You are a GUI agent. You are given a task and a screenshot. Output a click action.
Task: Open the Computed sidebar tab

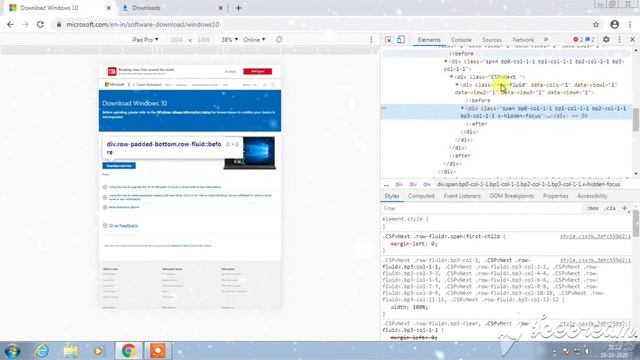[x=421, y=196]
